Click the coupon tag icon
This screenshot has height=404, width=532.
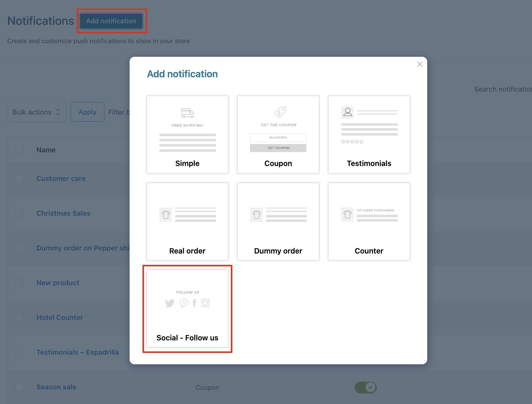[280, 112]
